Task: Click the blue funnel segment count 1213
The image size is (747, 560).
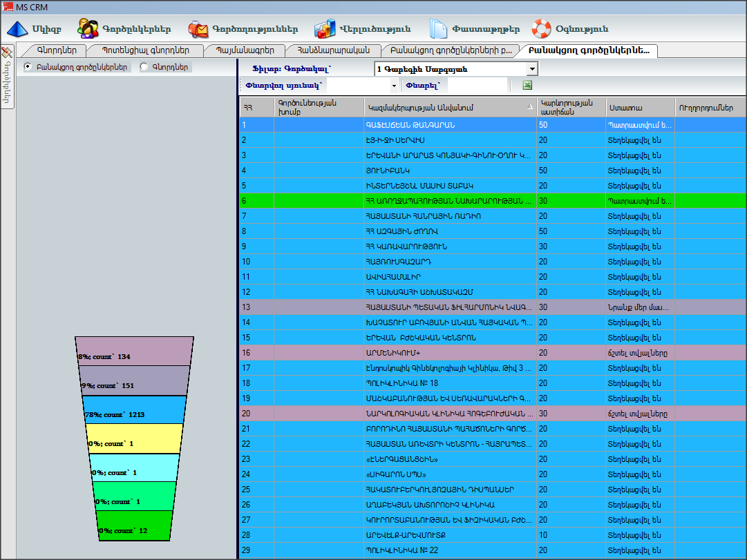Action: point(134,409)
